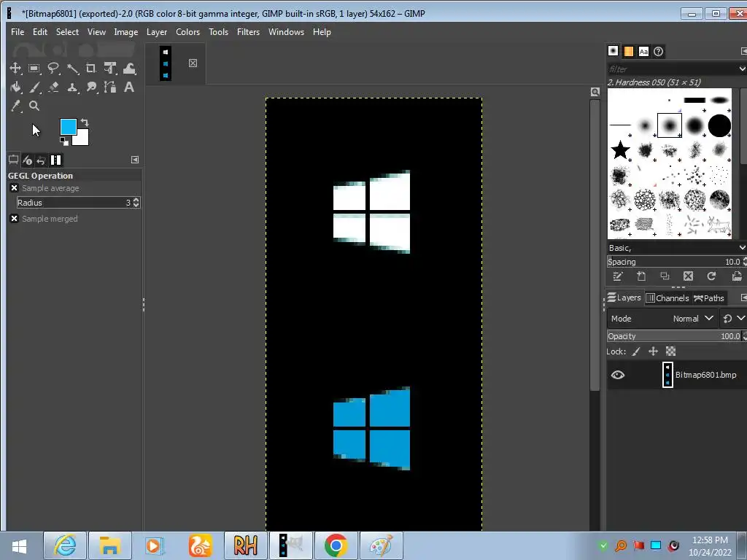Viewport: 747px width, 560px height.
Task: Open the Basic brush tag dropdown
Action: [x=742, y=248]
